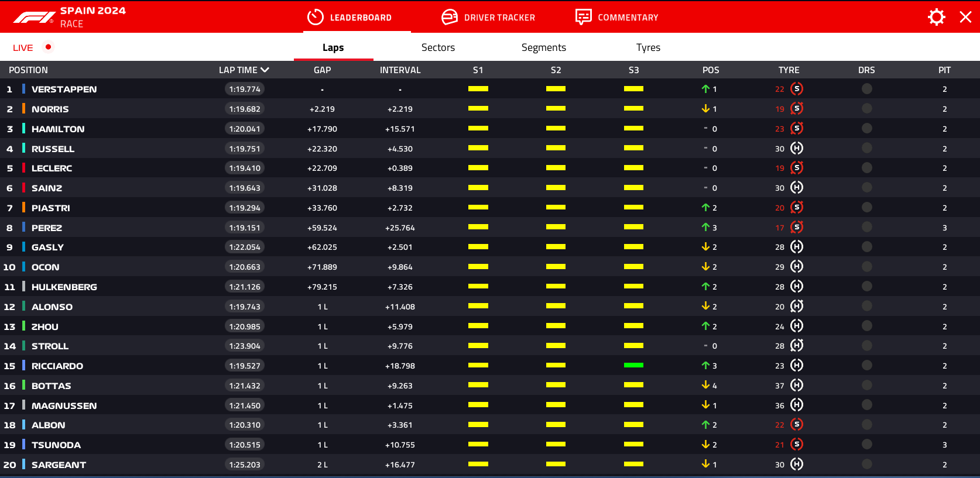The height and width of the screenshot is (478, 980).
Task: Select driver name LECLERC
Action: 52,168
